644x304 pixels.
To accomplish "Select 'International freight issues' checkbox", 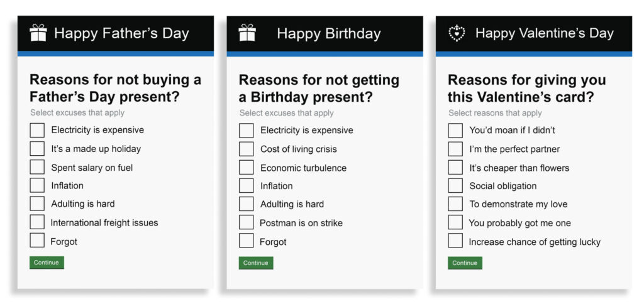I will pos(37,222).
